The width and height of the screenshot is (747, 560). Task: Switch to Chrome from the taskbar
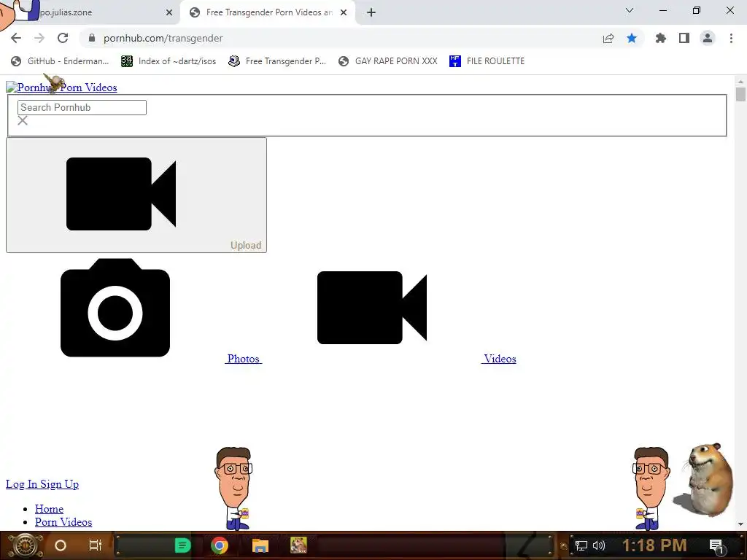point(220,545)
